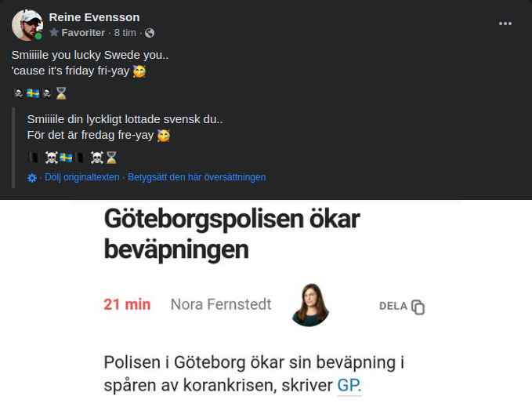Click the translation settings gear icon
Screen dimensions: 532x407
pos(32,178)
